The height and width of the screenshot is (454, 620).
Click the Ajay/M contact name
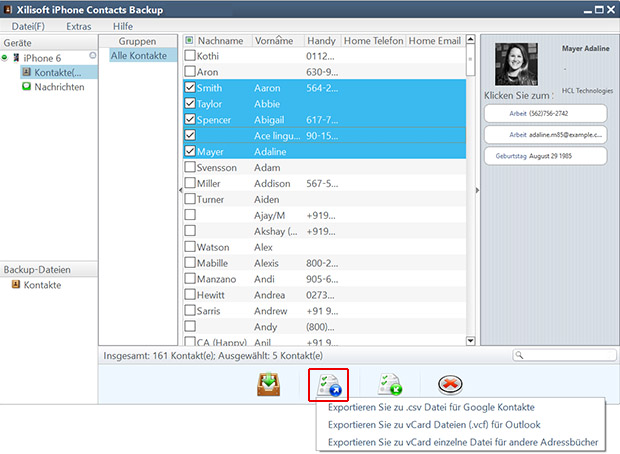click(x=269, y=215)
